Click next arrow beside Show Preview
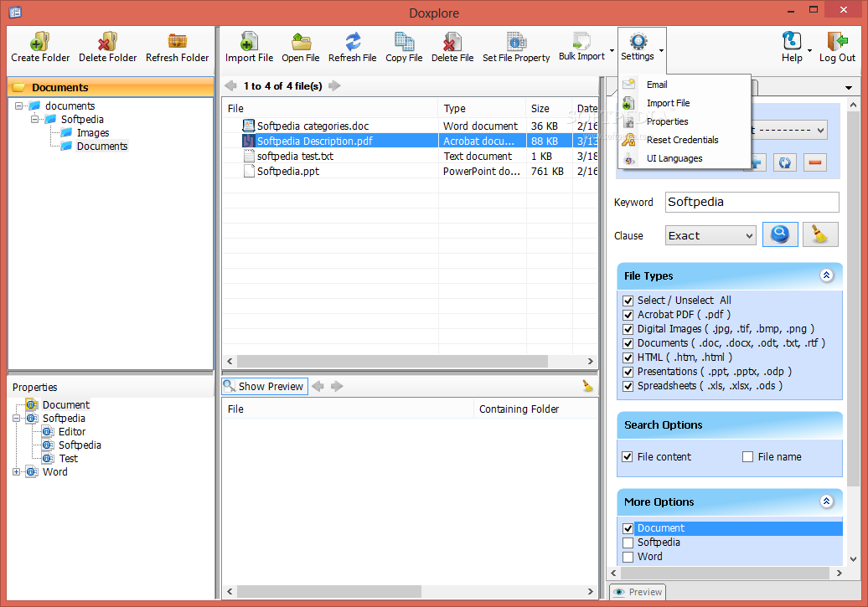Image resolution: width=868 pixels, height=607 pixels. pos(337,386)
